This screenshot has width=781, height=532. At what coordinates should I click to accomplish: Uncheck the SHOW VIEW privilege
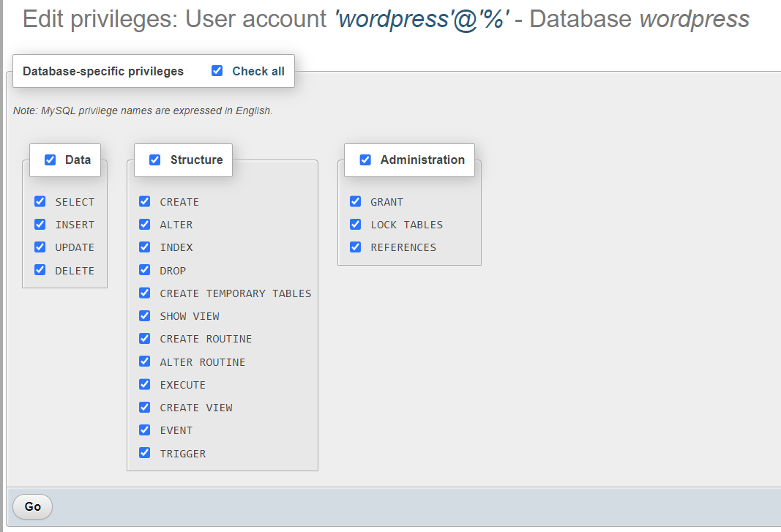click(x=144, y=316)
